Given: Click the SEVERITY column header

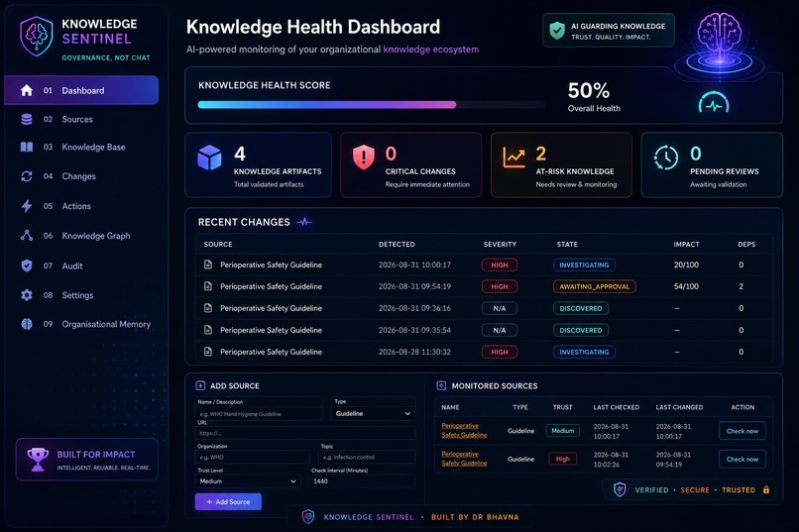Looking at the screenshot, I should (x=500, y=245).
